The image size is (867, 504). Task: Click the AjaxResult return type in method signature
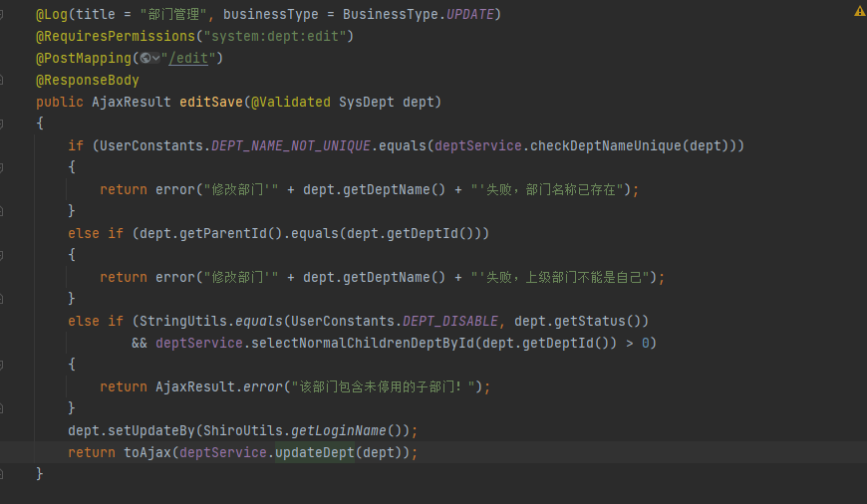[132, 103]
